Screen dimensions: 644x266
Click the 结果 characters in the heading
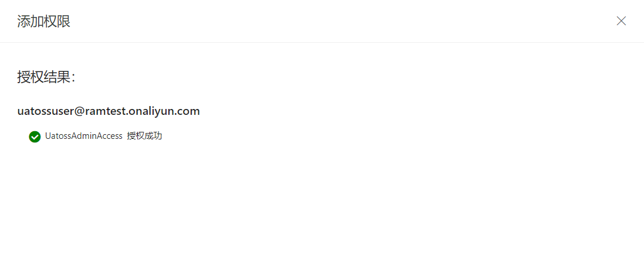(x=57, y=77)
